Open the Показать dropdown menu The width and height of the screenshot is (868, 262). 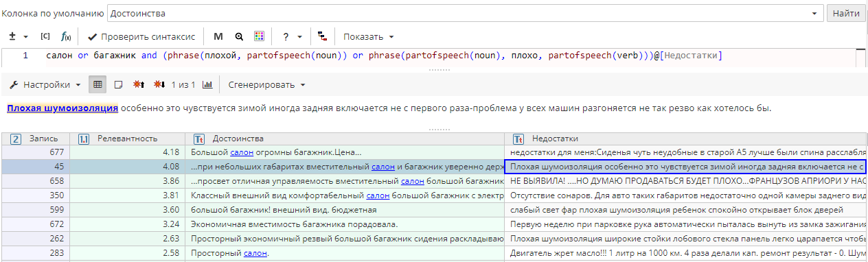(369, 36)
